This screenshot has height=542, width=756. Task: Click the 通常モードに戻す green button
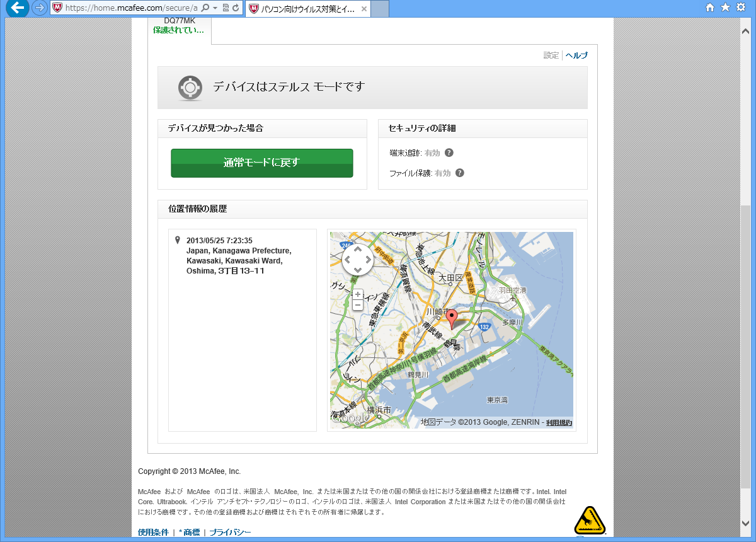(262, 163)
